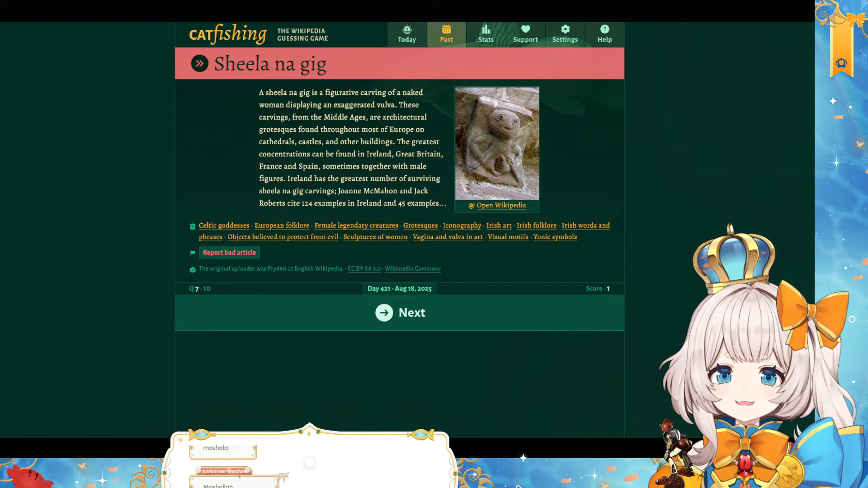Click the Today sunrise icon
This screenshot has width=868, height=488.
[407, 29]
